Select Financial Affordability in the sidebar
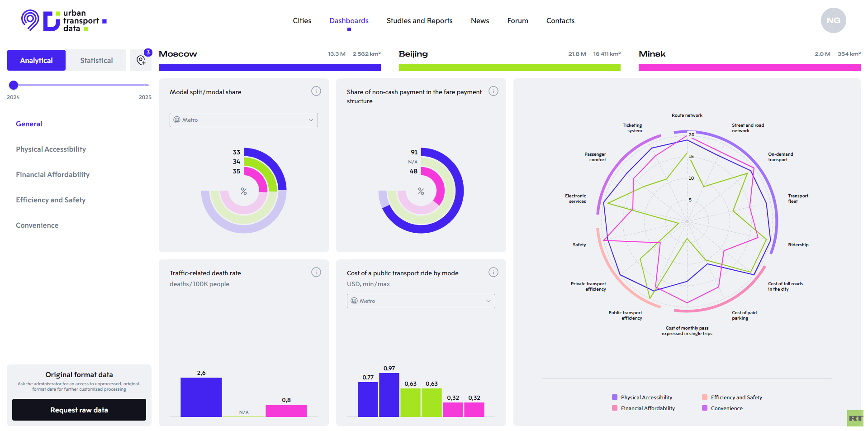 [x=52, y=175]
